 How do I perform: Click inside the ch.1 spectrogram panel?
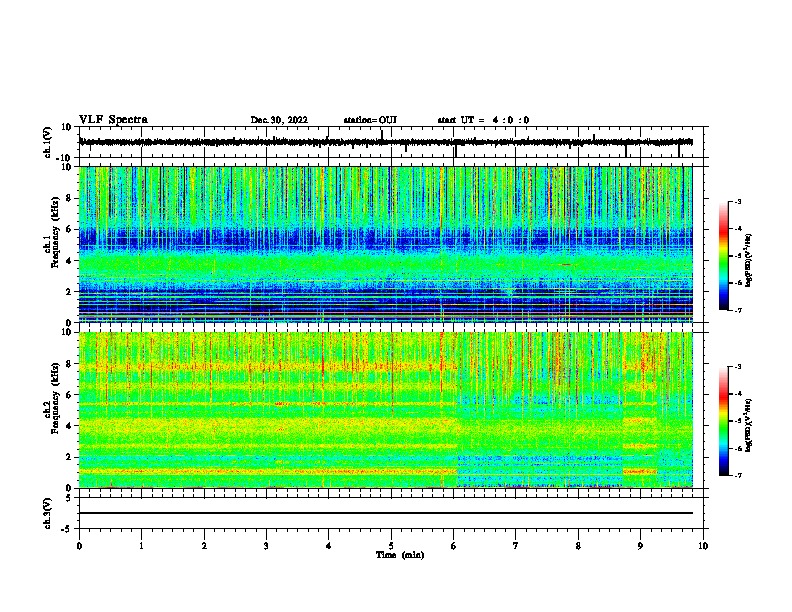point(386,244)
